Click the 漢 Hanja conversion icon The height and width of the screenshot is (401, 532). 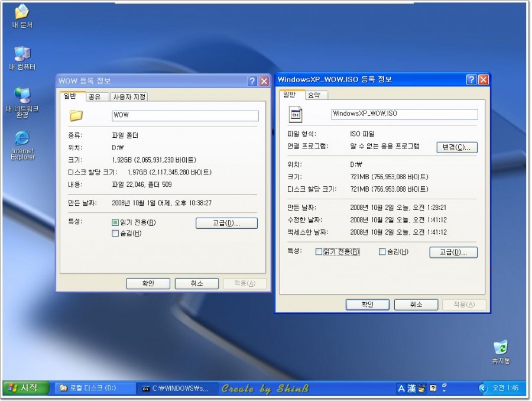click(x=411, y=389)
